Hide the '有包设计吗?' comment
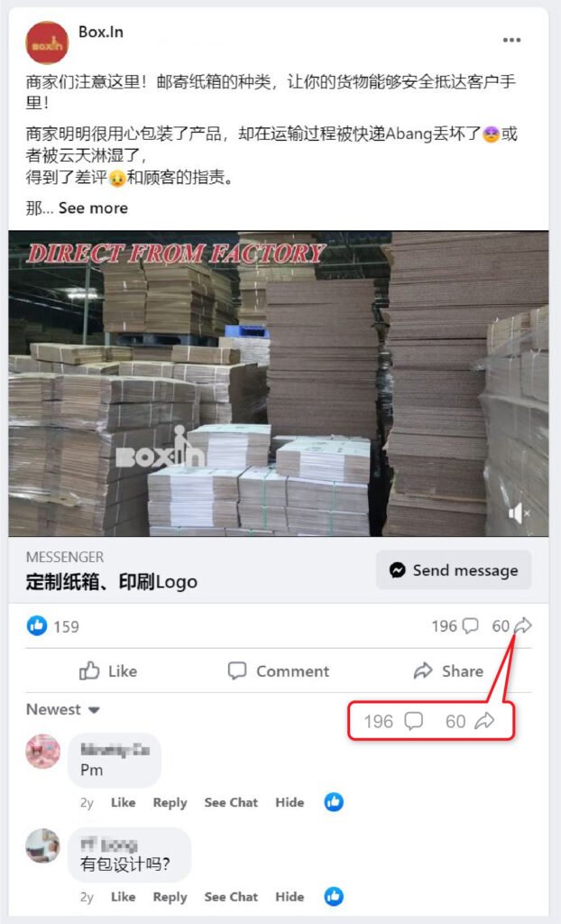This screenshot has width=561, height=924. click(290, 897)
